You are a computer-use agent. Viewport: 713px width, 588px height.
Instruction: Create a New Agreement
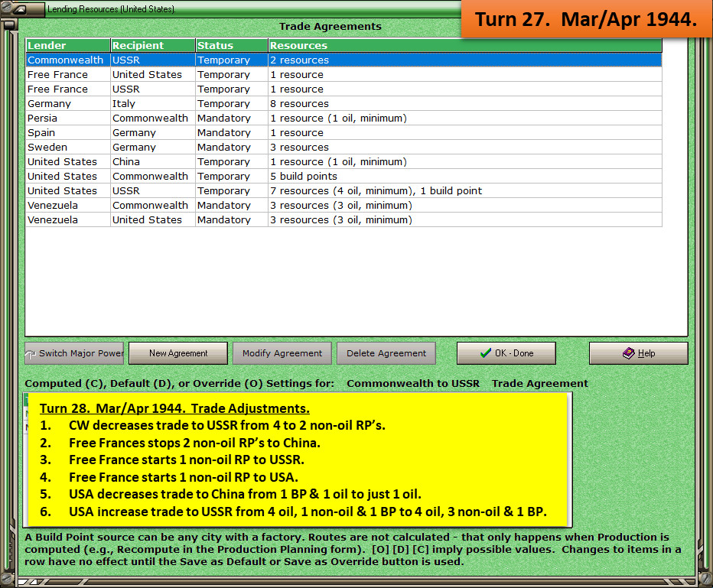click(178, 353)
